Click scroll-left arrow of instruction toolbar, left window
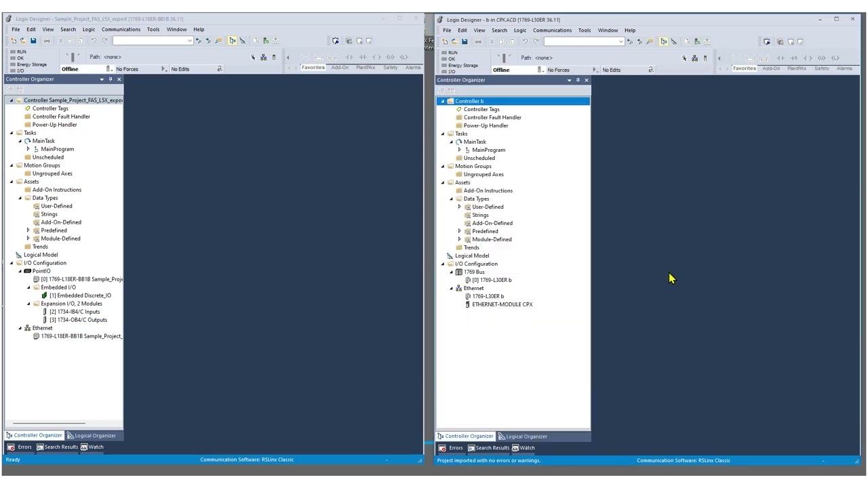 click(x=288, y=57)
